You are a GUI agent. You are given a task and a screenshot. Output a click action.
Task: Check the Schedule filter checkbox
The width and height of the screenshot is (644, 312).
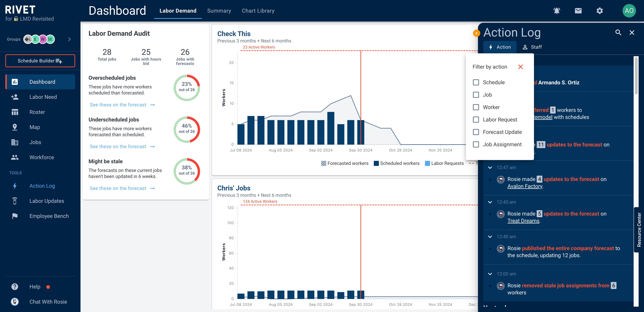coord(476,82)
